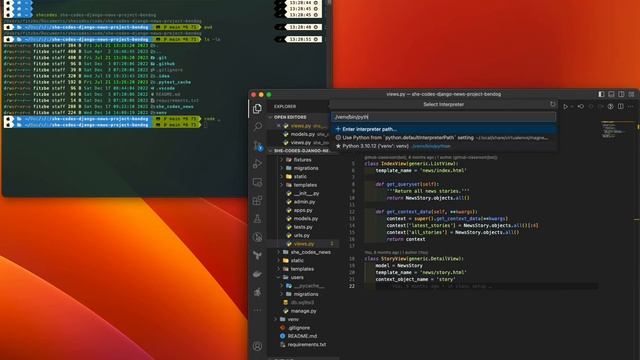Open requirements.txt in Explorer
Image resolution: width=640 pixels, height=360 pixels.
pyautogui.click(x=307, y=344)
